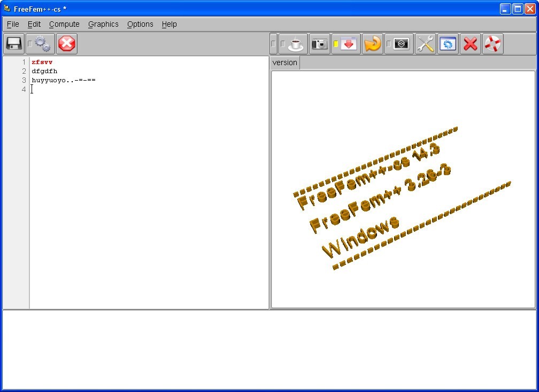Click the line "dfgdfh" in the editor
The image size is (539, 392).
pos(44,71)
